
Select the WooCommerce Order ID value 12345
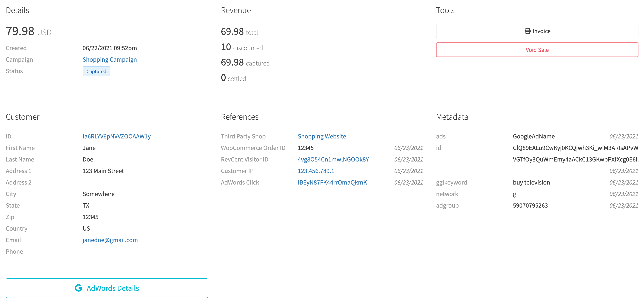pos(305,148)
